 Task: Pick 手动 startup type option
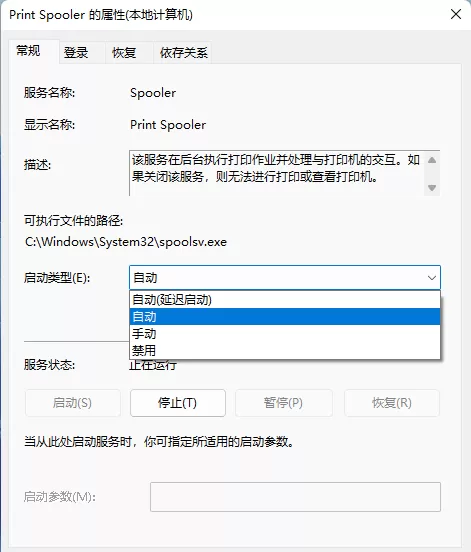point(285,333)
